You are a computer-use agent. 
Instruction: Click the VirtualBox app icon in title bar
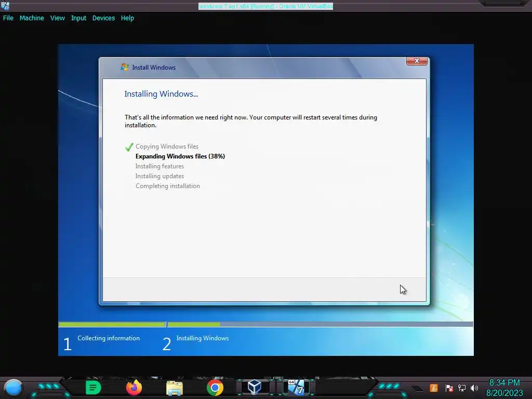[x=5, y=5]
